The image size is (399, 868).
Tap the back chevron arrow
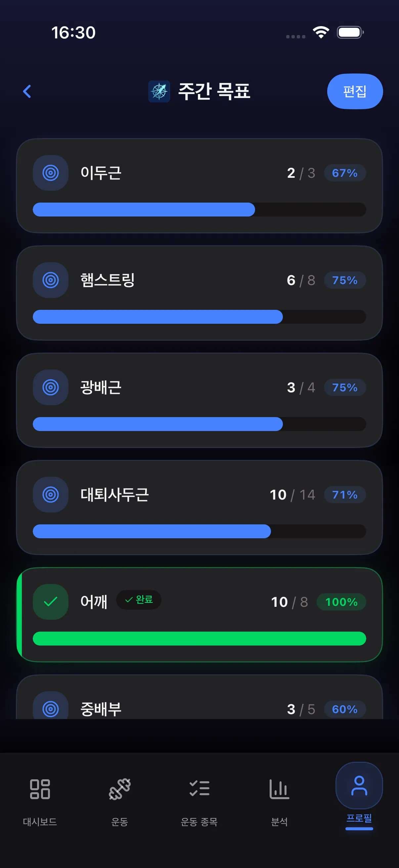coord(27,91)
